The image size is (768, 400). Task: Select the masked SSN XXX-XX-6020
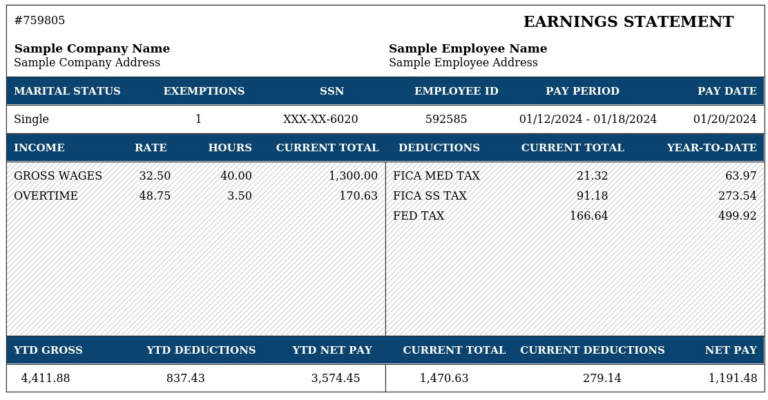[x=320, y=119]
